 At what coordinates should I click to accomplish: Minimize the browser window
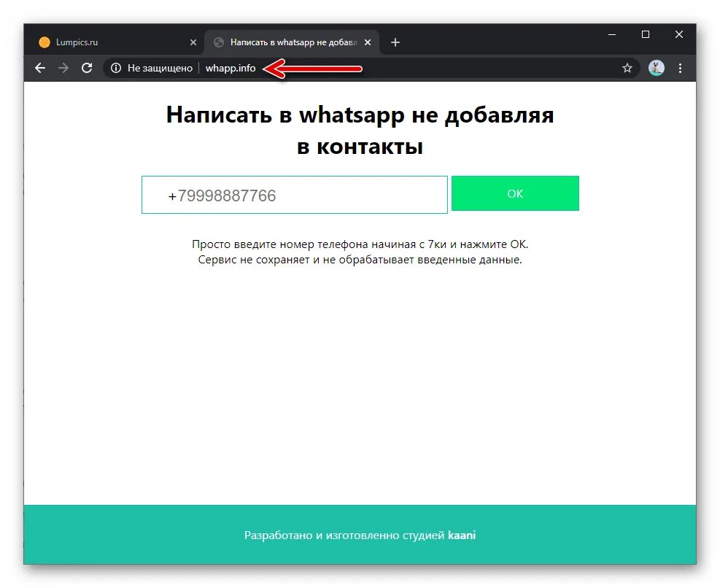point(611,34)
